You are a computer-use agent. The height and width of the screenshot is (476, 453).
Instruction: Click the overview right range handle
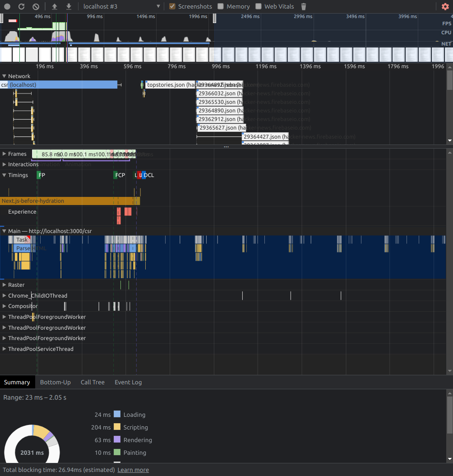point(214,18)
